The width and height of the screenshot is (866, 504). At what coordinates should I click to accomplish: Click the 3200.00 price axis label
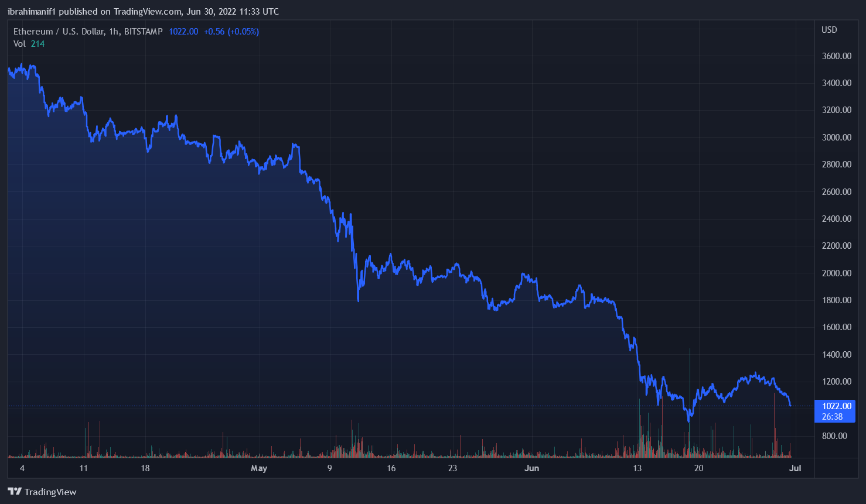[837, 110]
